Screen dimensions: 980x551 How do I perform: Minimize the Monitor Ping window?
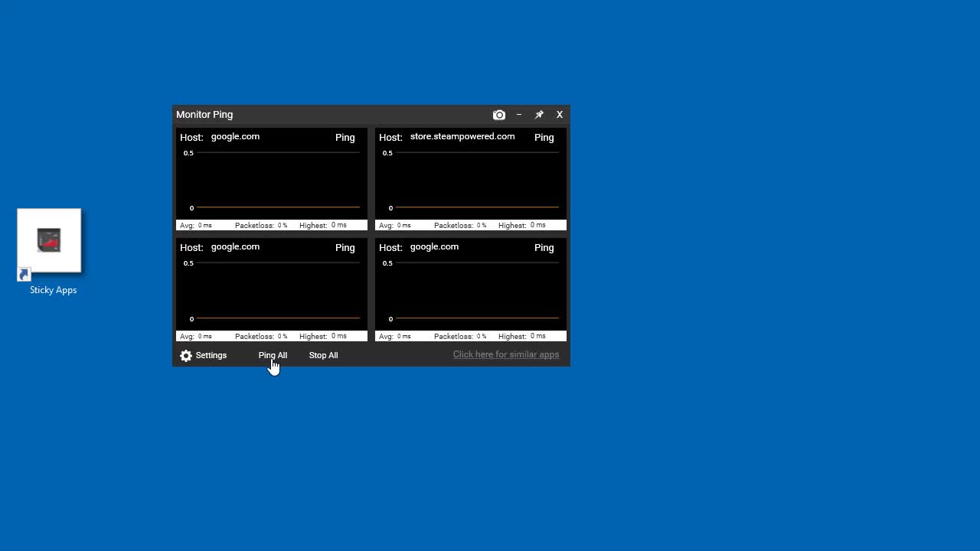(x=519, y=115)
